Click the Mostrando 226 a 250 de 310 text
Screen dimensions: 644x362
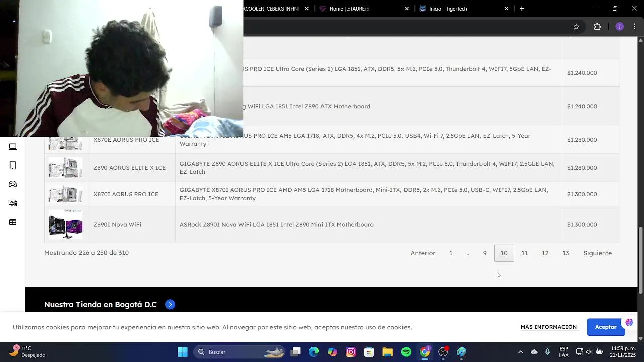pyautogui.click(x=87, y=253)
